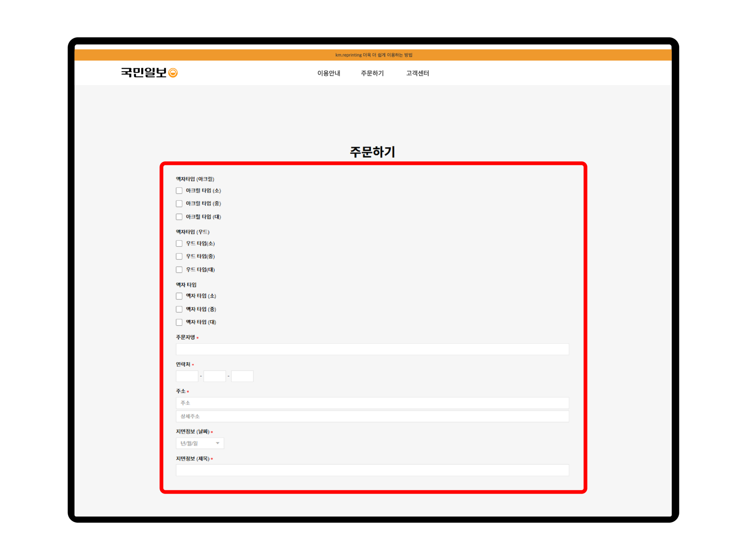Select 액자 타입 (중) checkbox
Image resolution: width=747 pixels, height=560 pixels.
[x=179, y=309]
